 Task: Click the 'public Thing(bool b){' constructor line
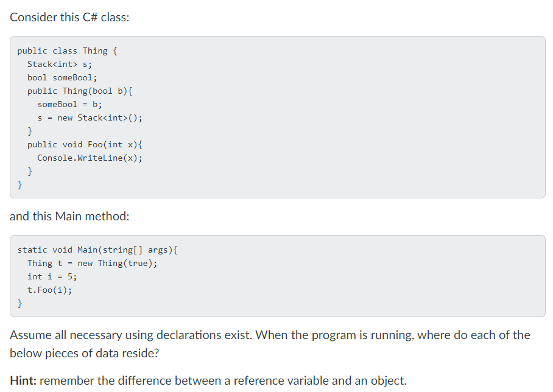(80, 91)
